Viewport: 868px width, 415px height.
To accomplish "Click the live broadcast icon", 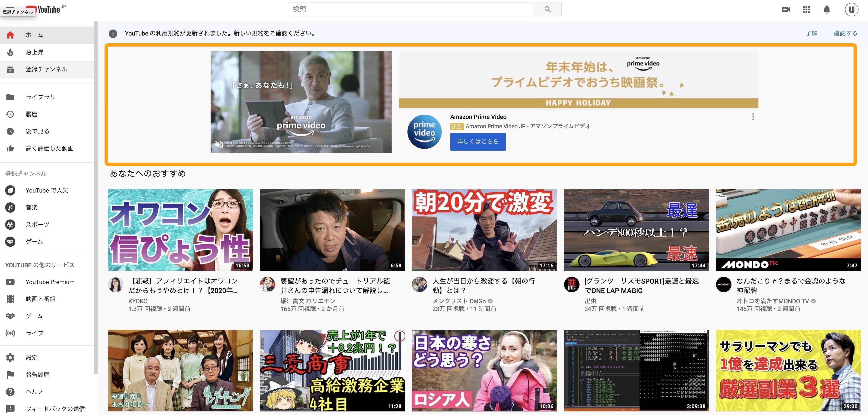I will pos(10,333).
